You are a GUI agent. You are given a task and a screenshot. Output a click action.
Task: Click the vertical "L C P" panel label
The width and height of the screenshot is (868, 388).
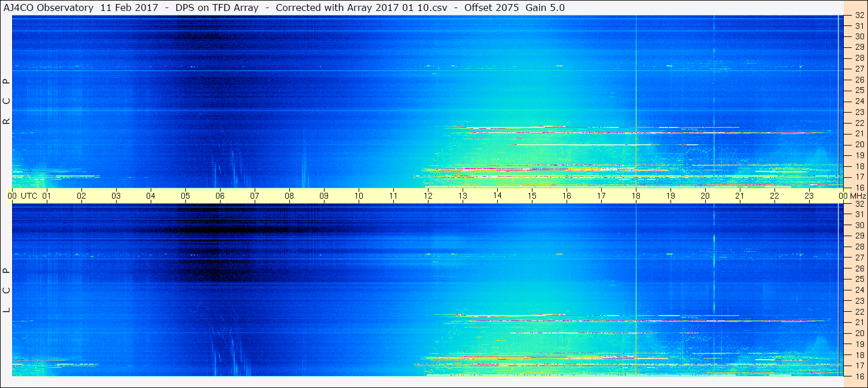pos(7,290)
